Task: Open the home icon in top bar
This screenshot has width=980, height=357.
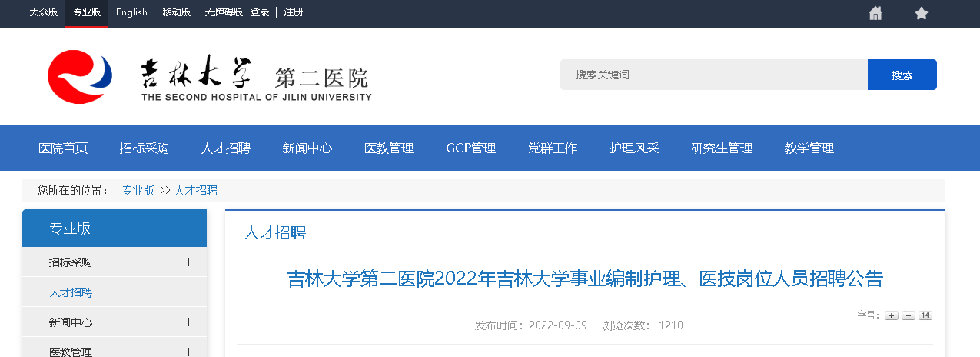Action: pos(875,13)
